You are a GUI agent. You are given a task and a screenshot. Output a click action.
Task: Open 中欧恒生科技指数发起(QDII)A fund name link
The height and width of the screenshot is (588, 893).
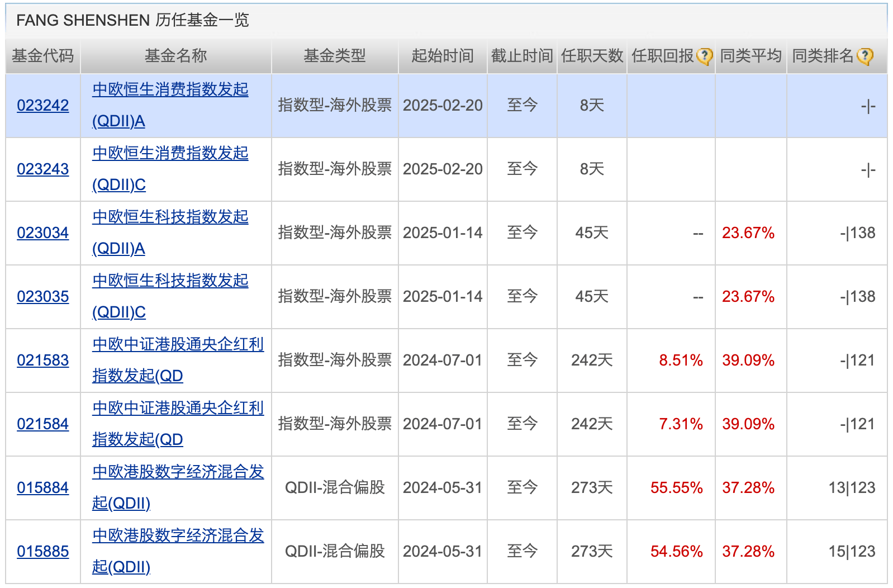click(x=170, y=217)
